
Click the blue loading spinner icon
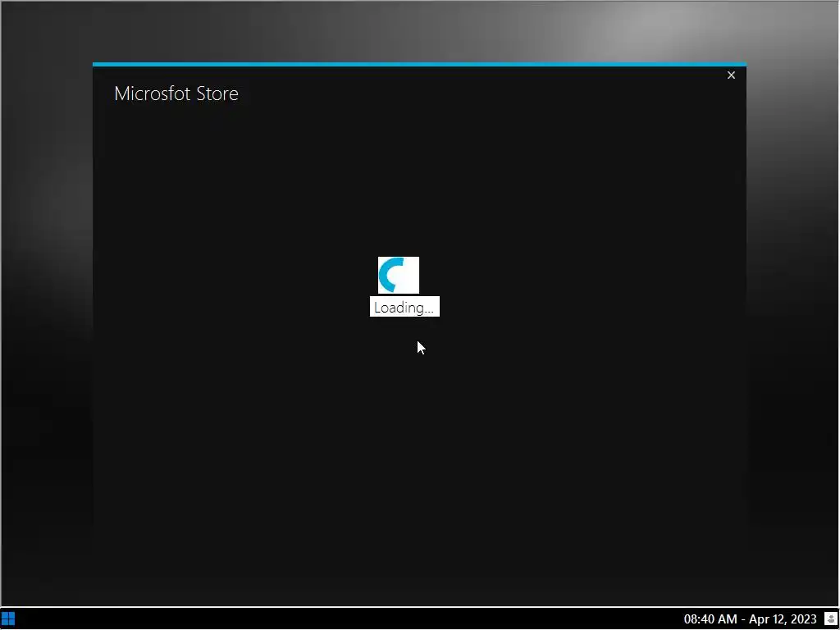click(x=399, y=276)
